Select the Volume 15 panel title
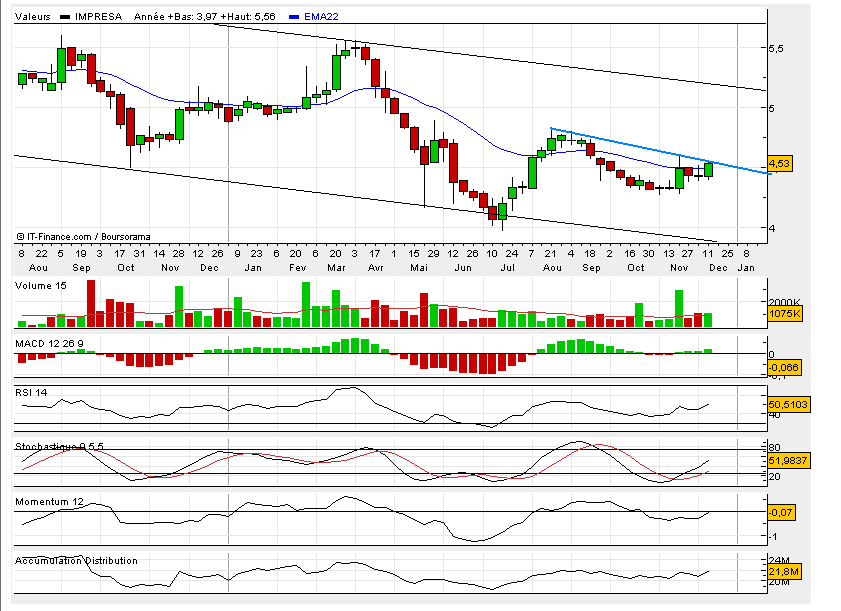The image size is (841, 611). pyautogui.click(x=41, y=285)
